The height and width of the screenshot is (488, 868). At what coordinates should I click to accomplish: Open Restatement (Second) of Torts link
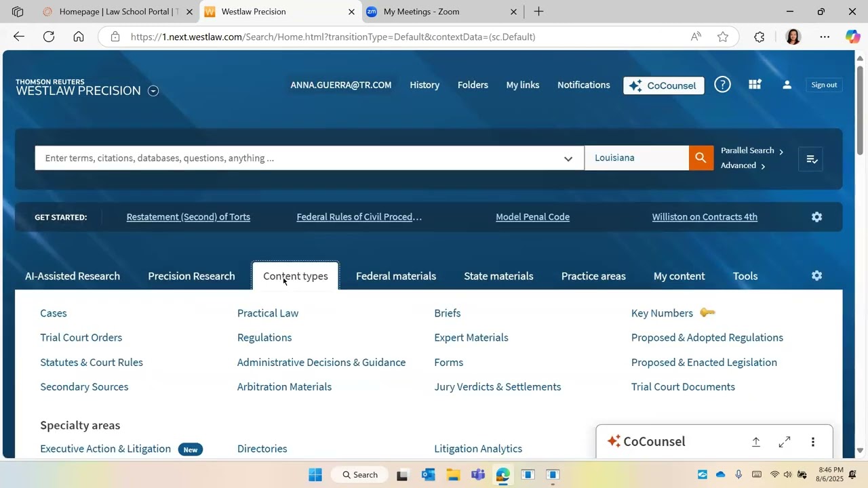pyautogui.click(x=189, y=217)
